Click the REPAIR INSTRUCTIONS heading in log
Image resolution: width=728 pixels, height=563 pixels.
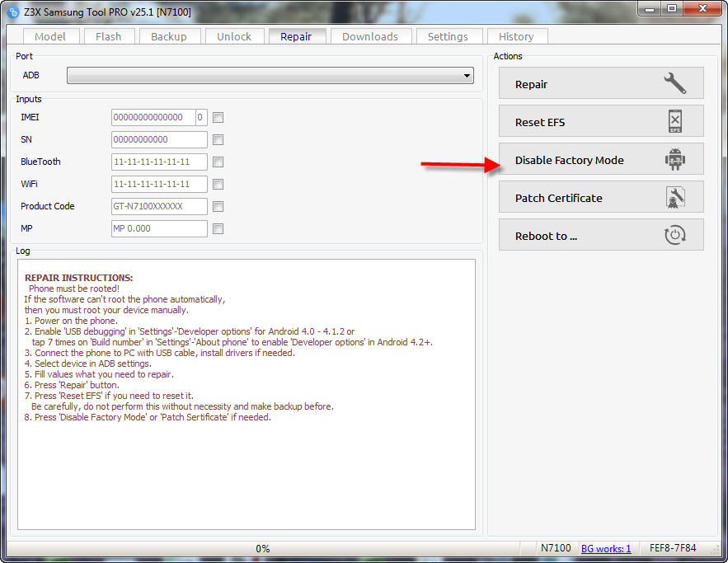(78, 278)
